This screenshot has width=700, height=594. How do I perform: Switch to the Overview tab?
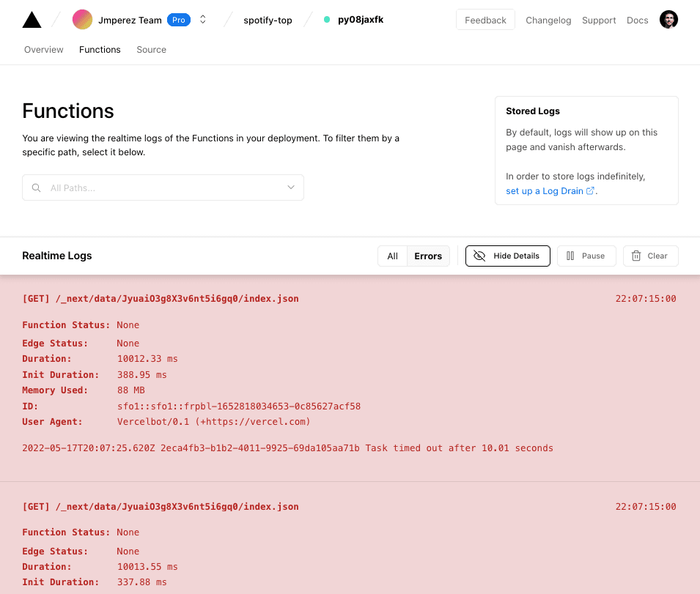(43, 49)
